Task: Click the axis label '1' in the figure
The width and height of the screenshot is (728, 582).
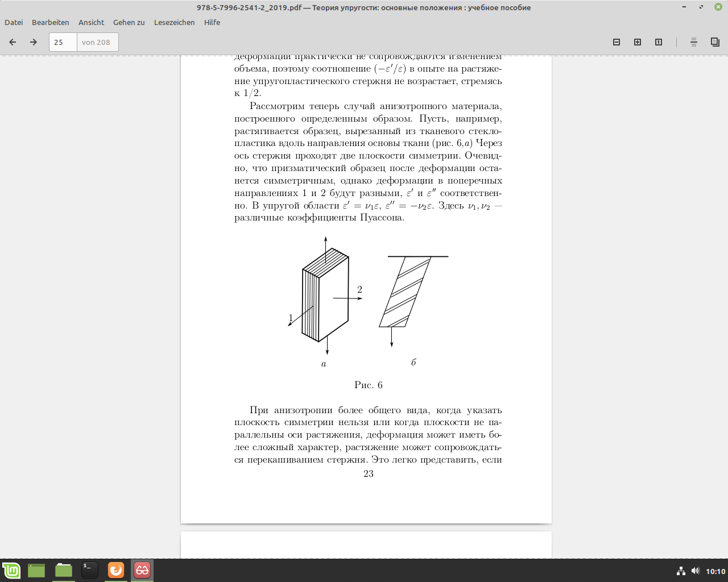Action: (291, 318)
